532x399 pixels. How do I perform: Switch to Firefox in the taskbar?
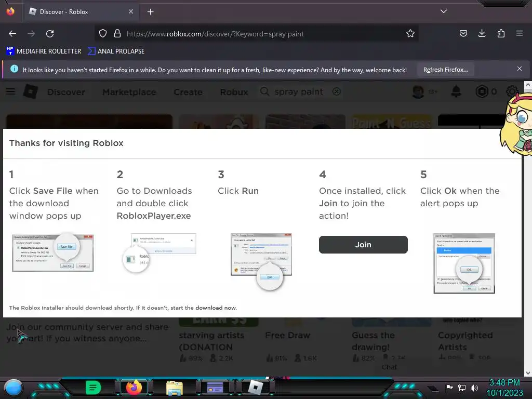click(134, 388)
